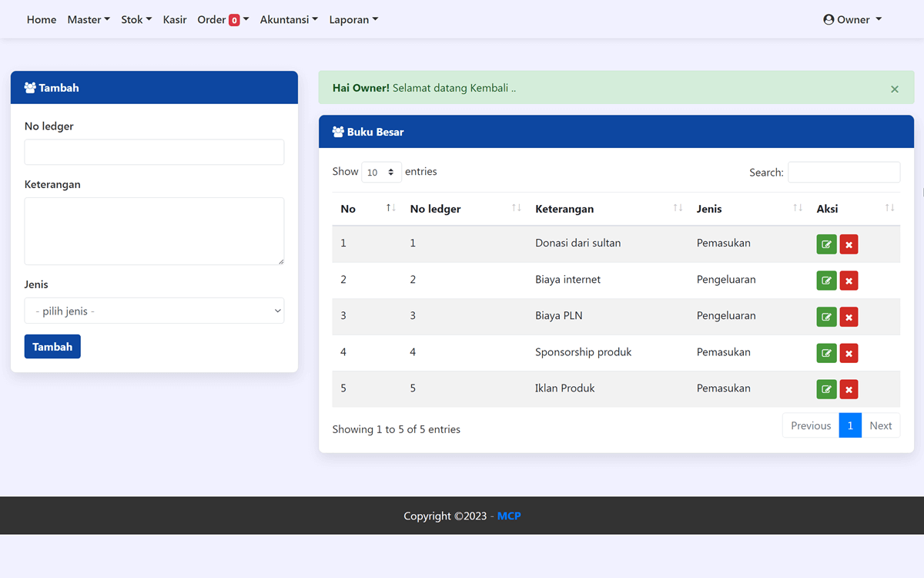Click the edit icon for Iklan Produk

[x=826, y=388]
